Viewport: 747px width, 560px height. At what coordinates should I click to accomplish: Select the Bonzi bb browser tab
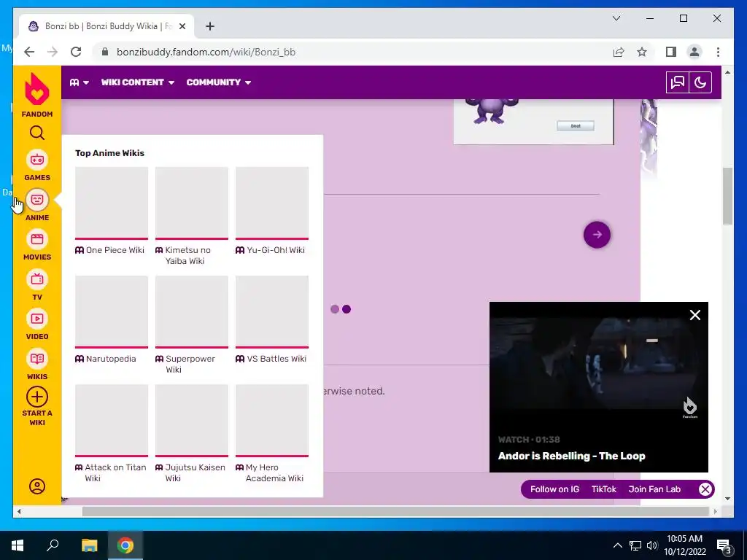coord(107,26)
